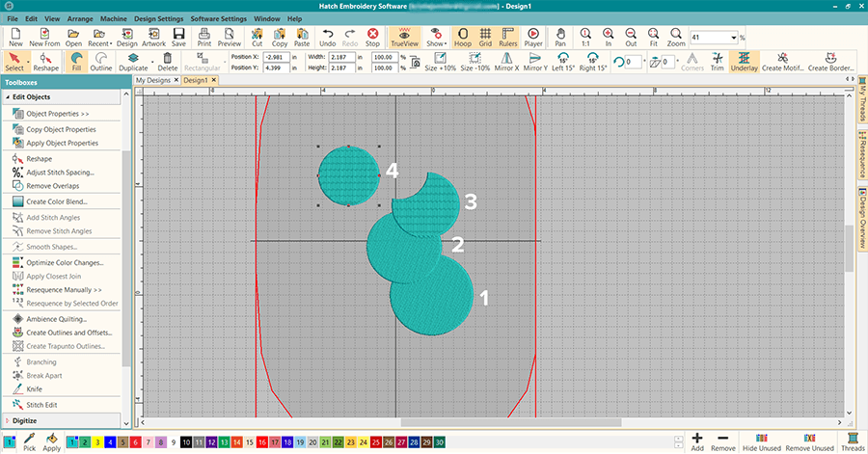Open the Recent files dropdown
This screenshot has height=454, width=868.
tap(98, 37)
